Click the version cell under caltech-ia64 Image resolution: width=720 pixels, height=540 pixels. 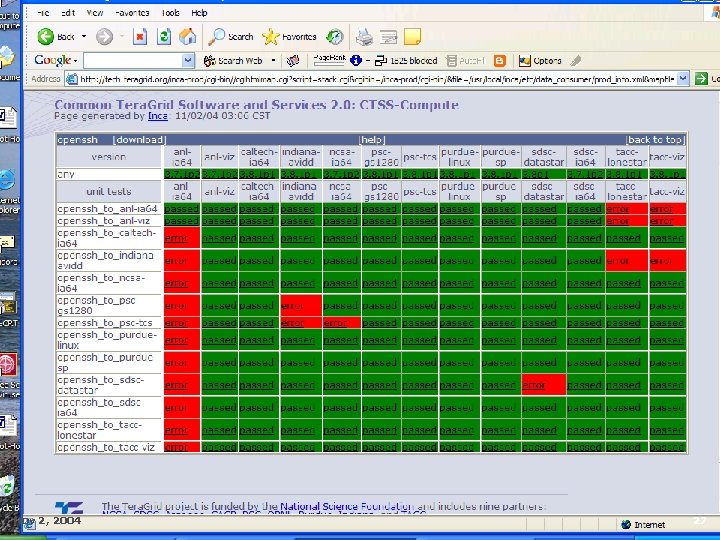(x=259, y=174)
